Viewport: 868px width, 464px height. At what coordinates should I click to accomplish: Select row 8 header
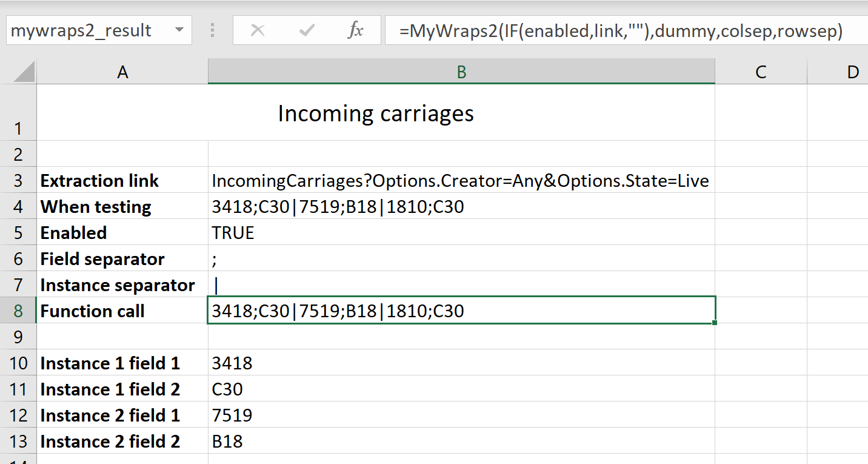(x=19, y=311)
